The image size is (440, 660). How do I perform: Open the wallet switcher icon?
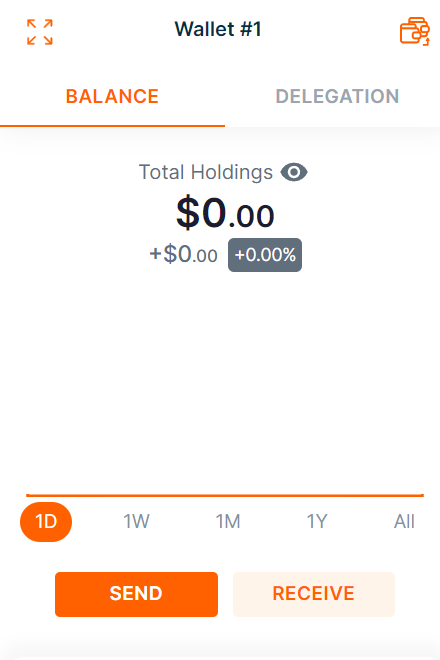pos(415,31)
